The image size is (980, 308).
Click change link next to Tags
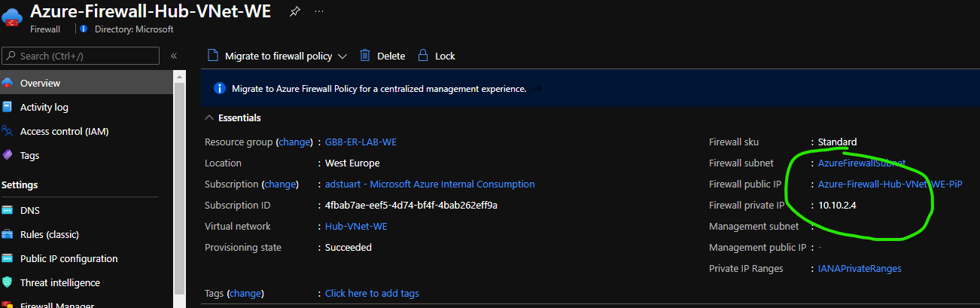click(x=245, y=293)
